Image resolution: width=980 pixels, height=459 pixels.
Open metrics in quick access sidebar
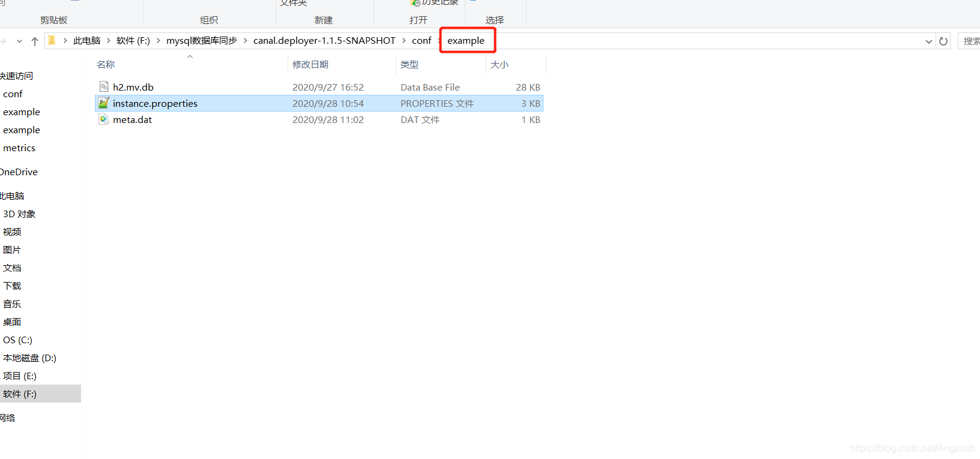19,148
